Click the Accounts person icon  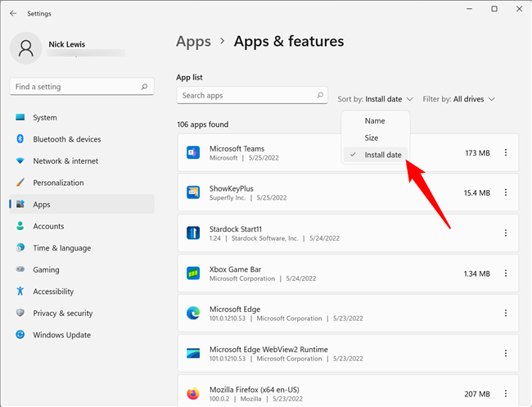pos(20,226)
